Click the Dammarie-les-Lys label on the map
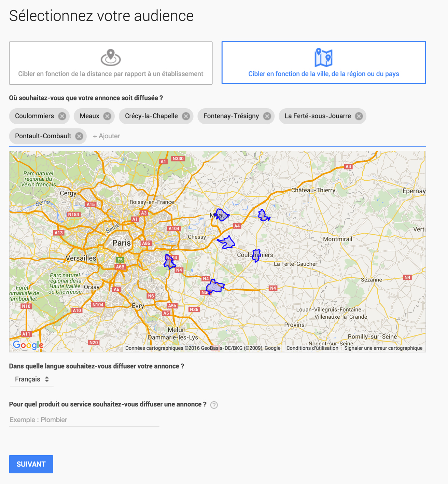The height and width of the screenshot is (484, 448). click(173, 337)
